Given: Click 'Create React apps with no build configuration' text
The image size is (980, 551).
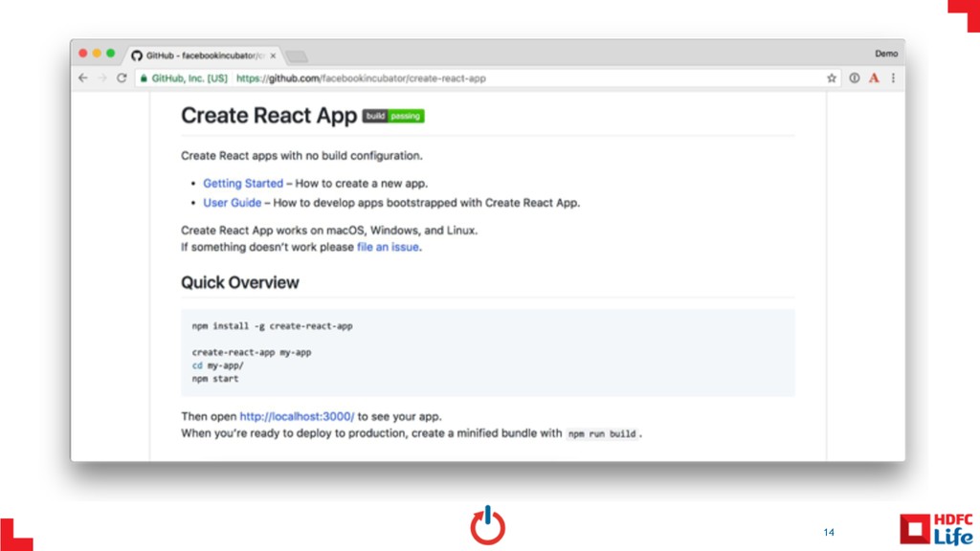Looking at the screenshot, I should 301,156.
